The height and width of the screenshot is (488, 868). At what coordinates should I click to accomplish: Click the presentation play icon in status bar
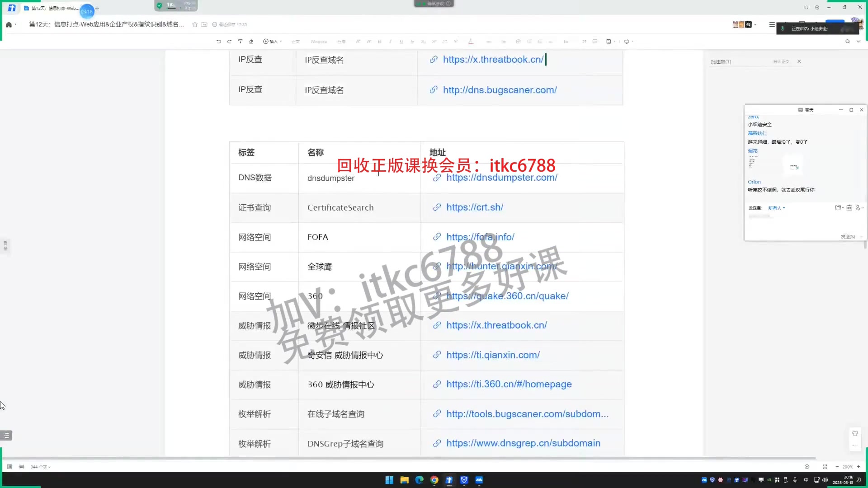(807, 467)
